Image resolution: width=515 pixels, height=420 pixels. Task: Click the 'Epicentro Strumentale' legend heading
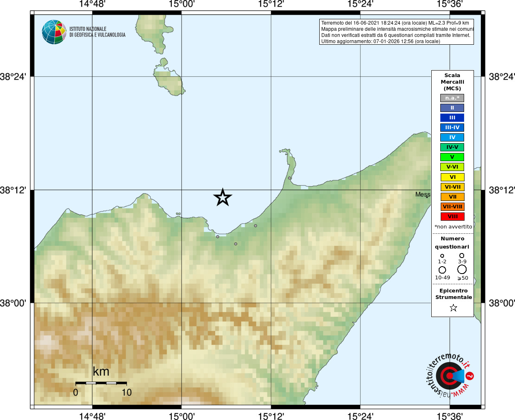[453, 294]
